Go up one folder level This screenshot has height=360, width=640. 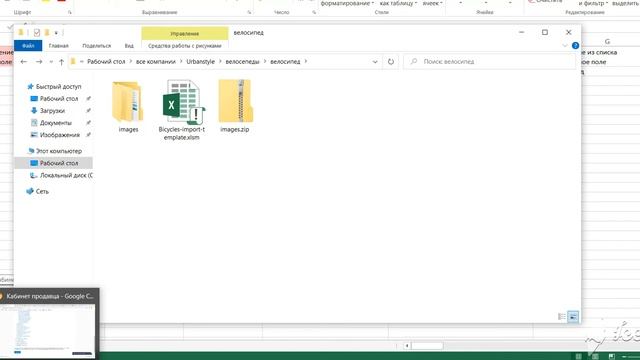pos(61,62)
